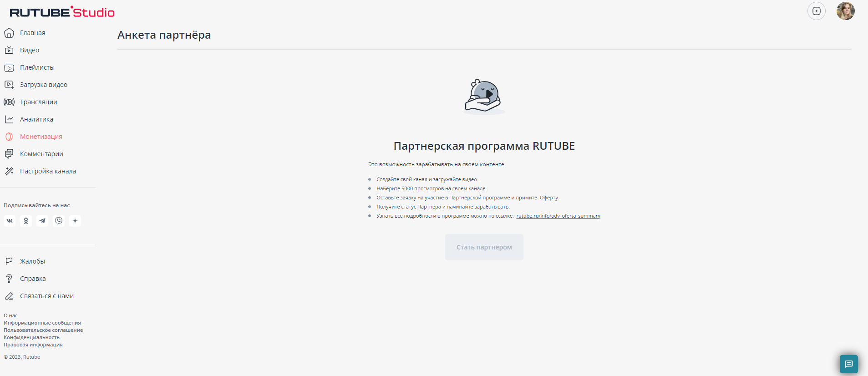Click the Odnoklassniki social icon

(26, 221)
